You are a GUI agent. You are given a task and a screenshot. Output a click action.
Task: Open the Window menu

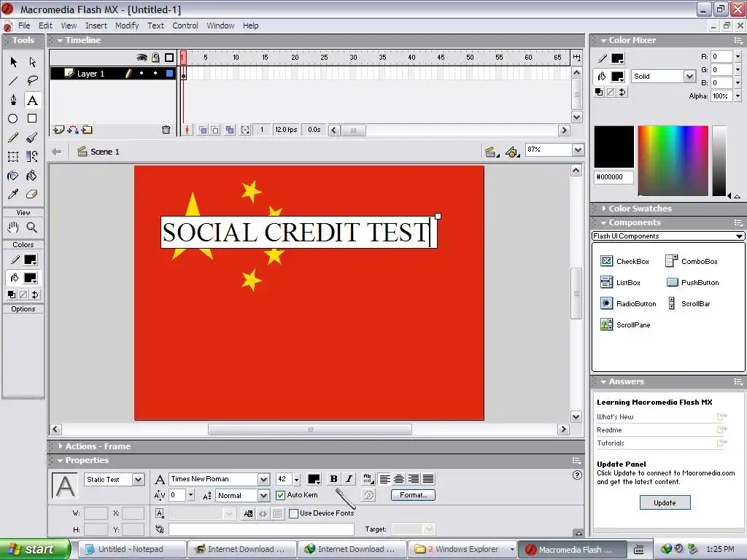(x=220, y=26)
